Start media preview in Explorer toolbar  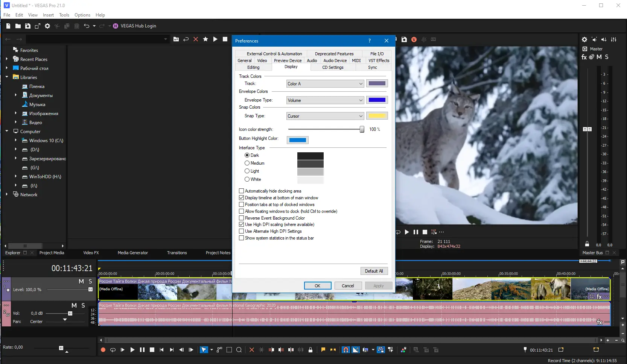click(x=215, y=39)
